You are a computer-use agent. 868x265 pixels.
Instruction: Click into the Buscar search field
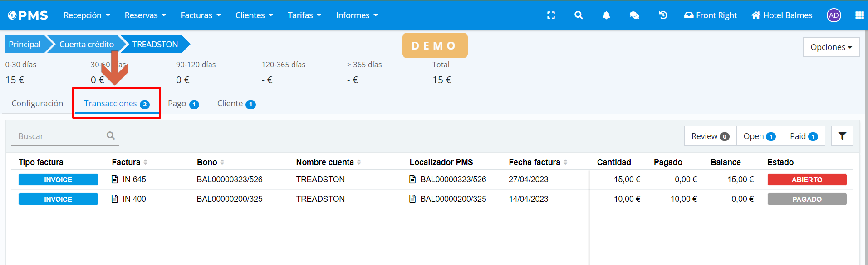[x=59, y=136]
